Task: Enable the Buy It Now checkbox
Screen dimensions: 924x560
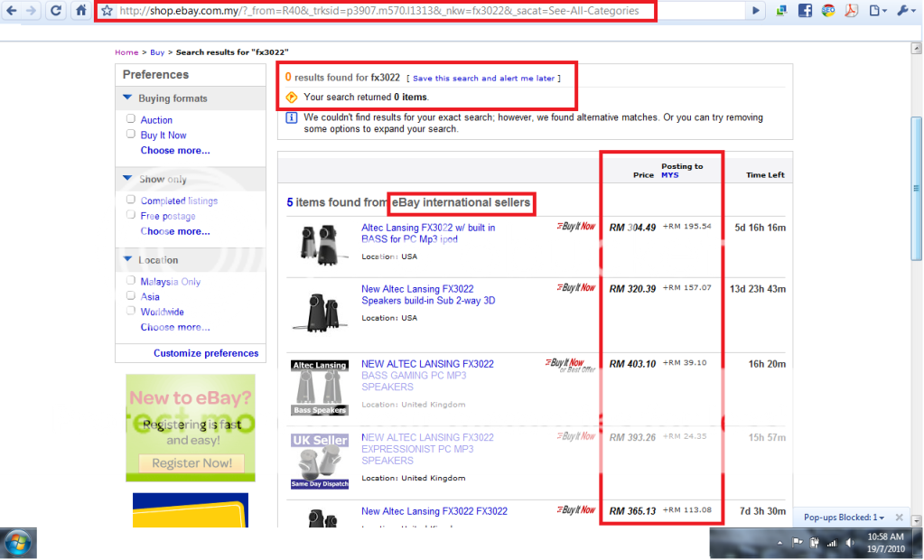Action: pyautogui.click(x=131, y=135)
